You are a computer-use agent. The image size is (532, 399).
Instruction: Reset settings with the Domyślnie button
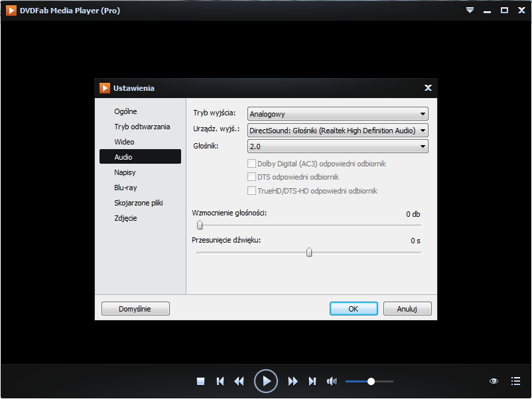135,308
